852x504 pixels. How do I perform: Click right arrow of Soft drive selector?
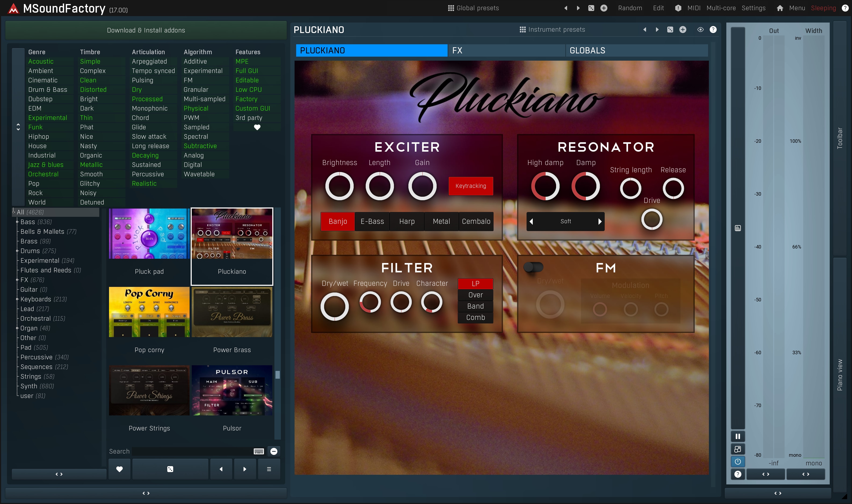coord(600,221)
